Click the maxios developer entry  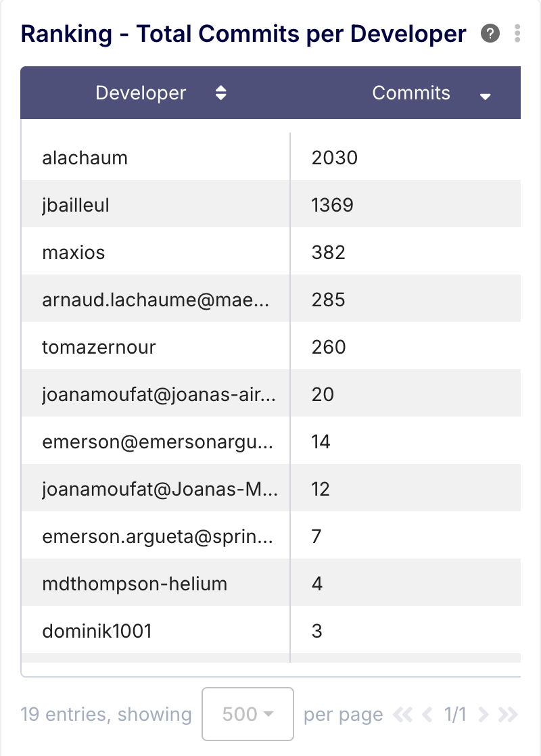[x=74, y=252]
